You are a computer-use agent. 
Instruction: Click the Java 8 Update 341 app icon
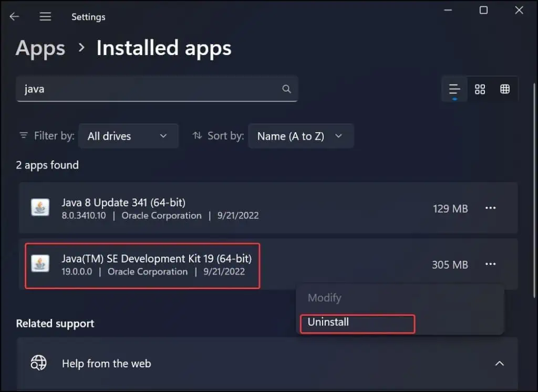[39, 208]
